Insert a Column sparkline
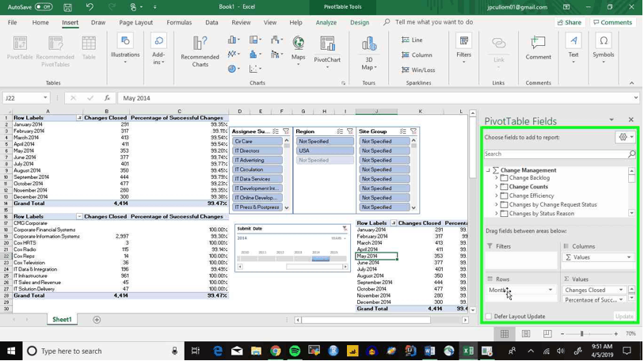 [x=417, y=55]
